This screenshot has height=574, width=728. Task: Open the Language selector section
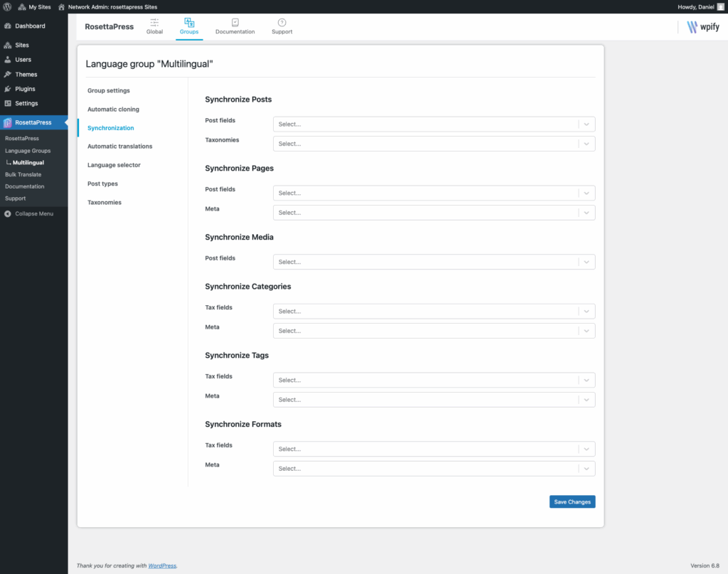(114, 165)
